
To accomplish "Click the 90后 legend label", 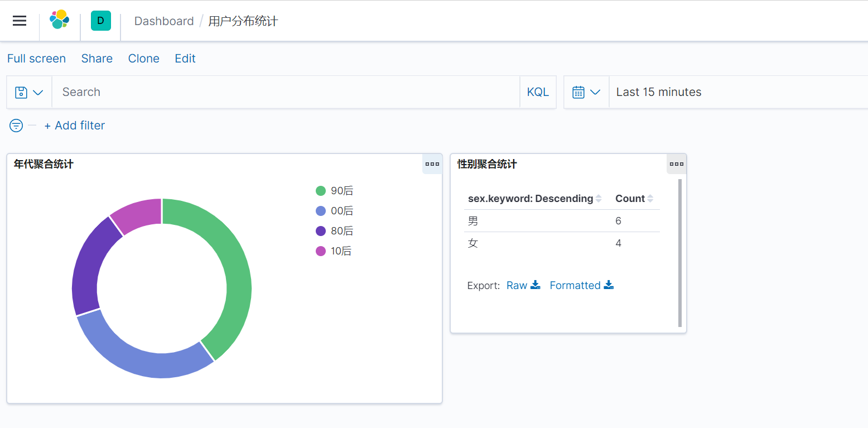I will click(342, 191).
